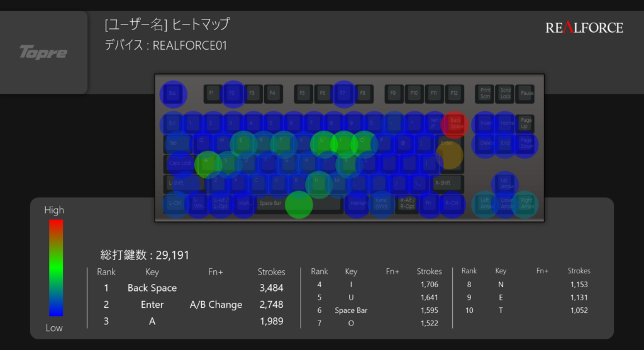
Task: Click the REALFORCE logo
Action: click(x=584, y=28)
